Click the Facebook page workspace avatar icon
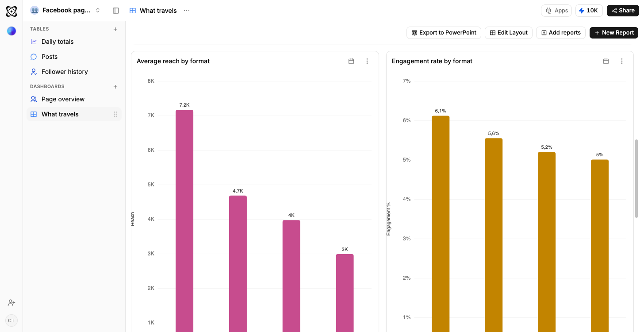This screenshot has height=332, width=644. 34,10
